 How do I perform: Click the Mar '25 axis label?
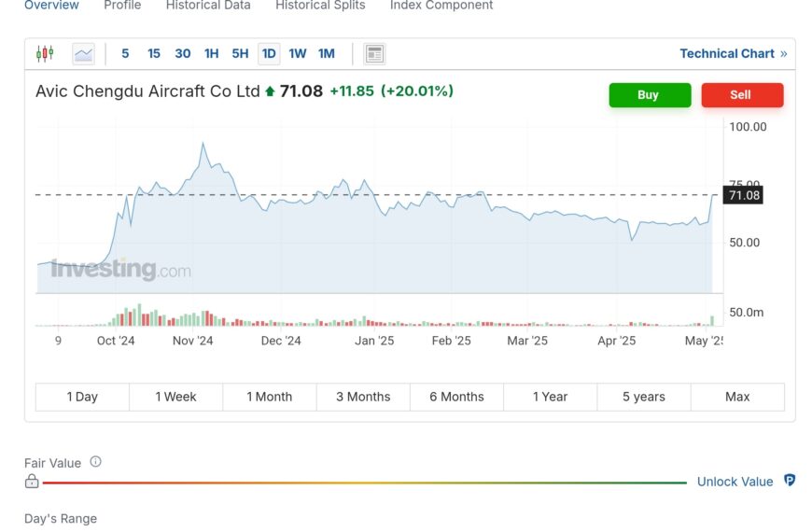coord(527,341)
